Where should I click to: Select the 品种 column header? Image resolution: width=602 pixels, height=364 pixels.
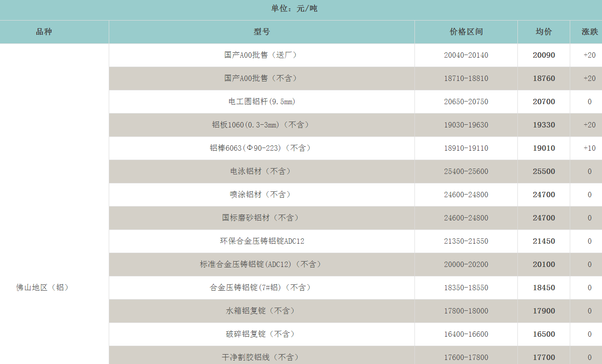43,32
